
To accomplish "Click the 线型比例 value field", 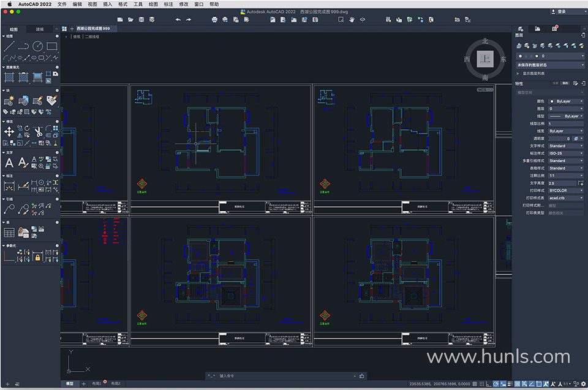I will tap(566, 124).
